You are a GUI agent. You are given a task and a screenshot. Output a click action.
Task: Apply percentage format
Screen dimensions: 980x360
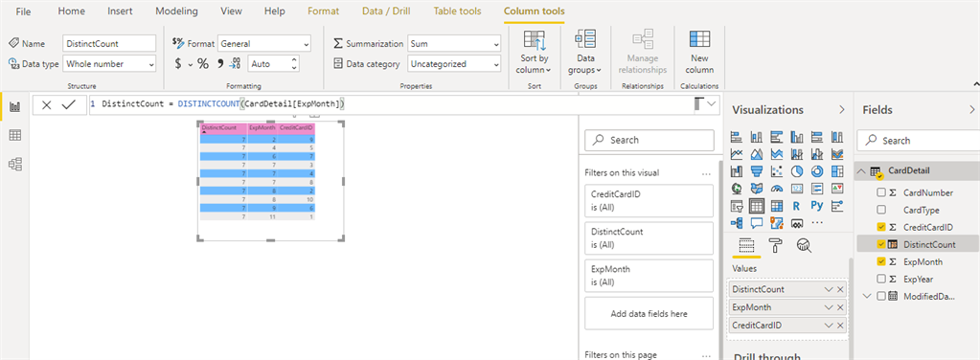coord(203,64)
